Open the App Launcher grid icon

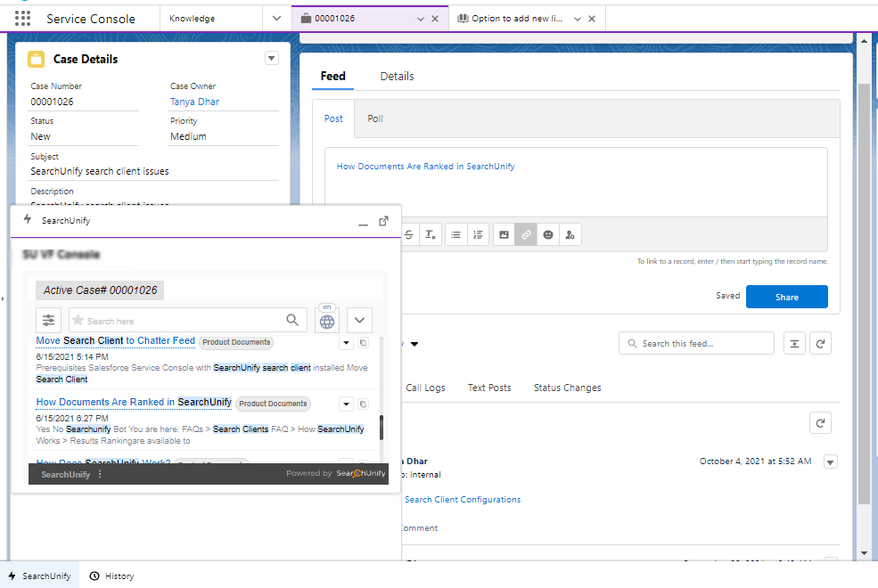click(22, 18)
